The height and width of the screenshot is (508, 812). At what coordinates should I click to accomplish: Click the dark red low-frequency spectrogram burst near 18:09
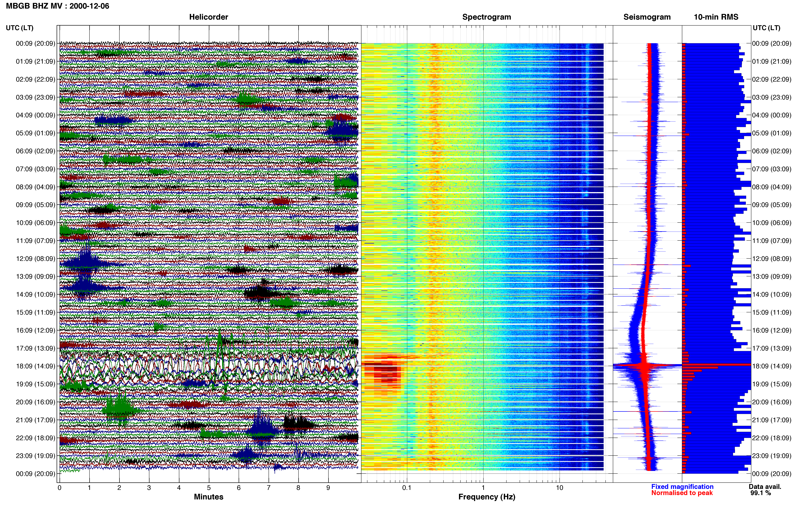pyautogui.click(x=383, y=373)
